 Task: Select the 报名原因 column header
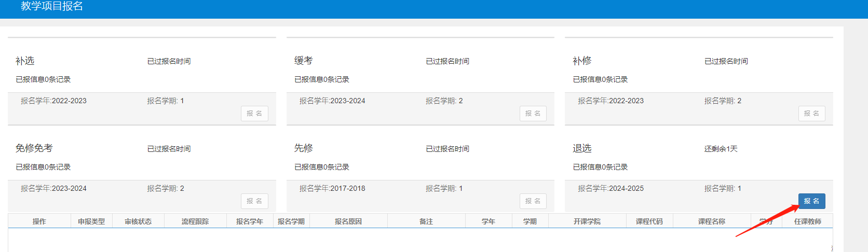tap(348, 221)
